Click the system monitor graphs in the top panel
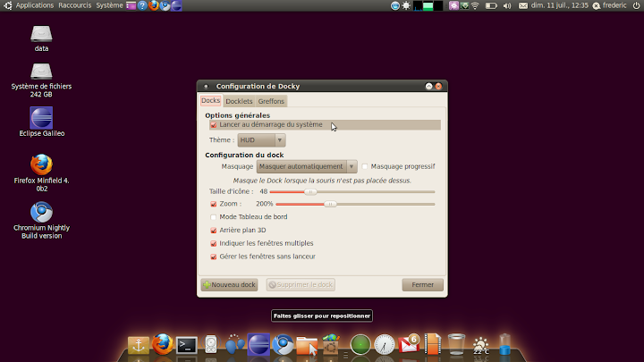644x362 pixels. pos(428,5)
